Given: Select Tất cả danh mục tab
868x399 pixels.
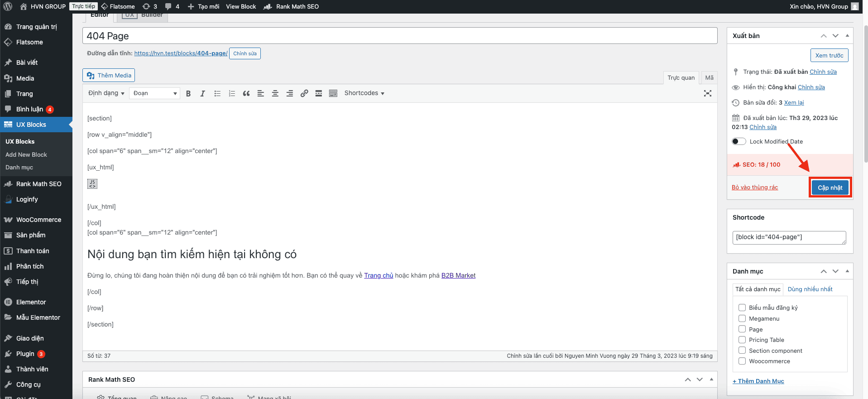Looking at the screenshot, I should pos(758,289).
